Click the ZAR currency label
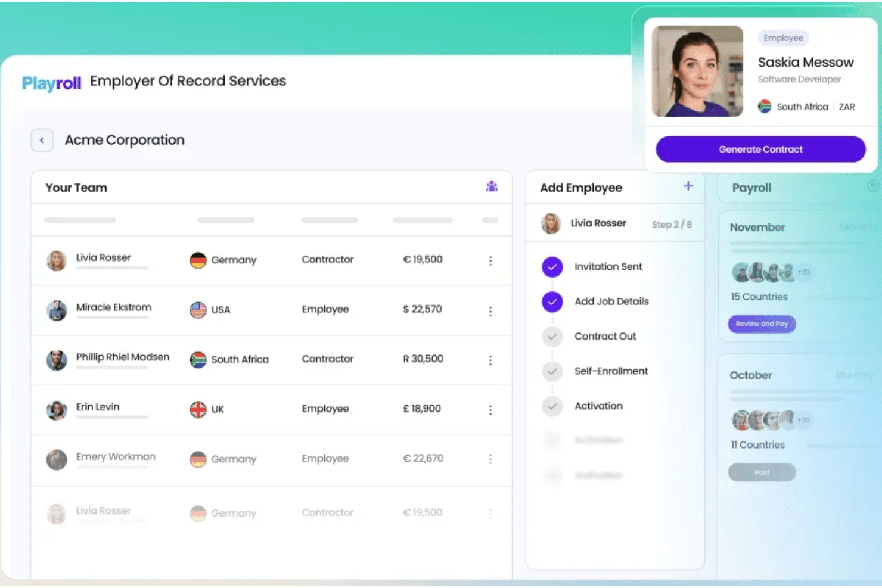882x588 pixels. pyautogui.click(x=847, y=107)
